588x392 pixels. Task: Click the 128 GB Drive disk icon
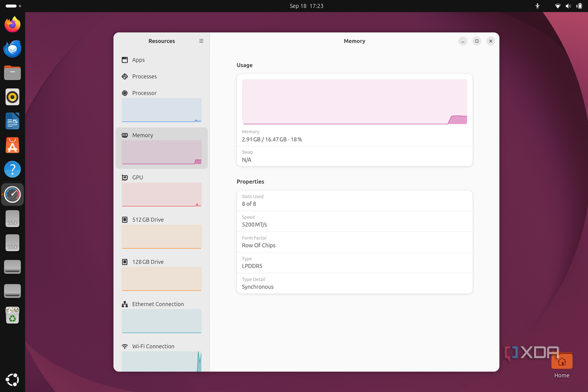coord(124,262)
